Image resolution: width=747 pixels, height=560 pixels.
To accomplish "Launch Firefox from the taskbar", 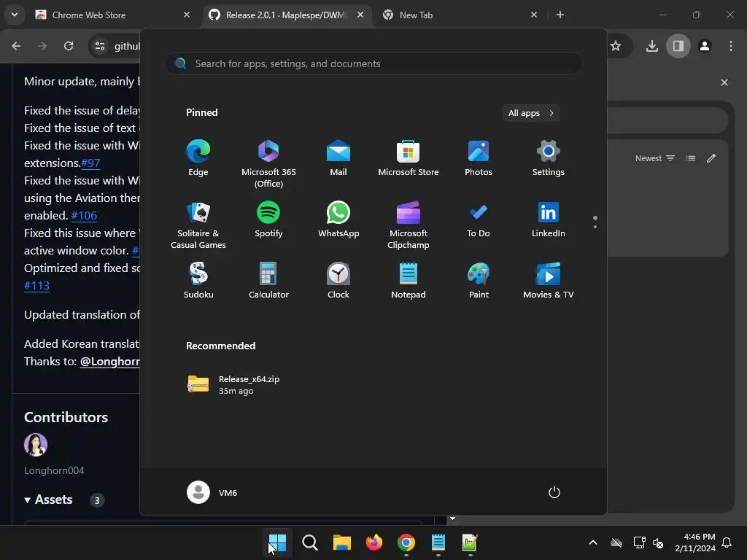I will tap(374, 542).
